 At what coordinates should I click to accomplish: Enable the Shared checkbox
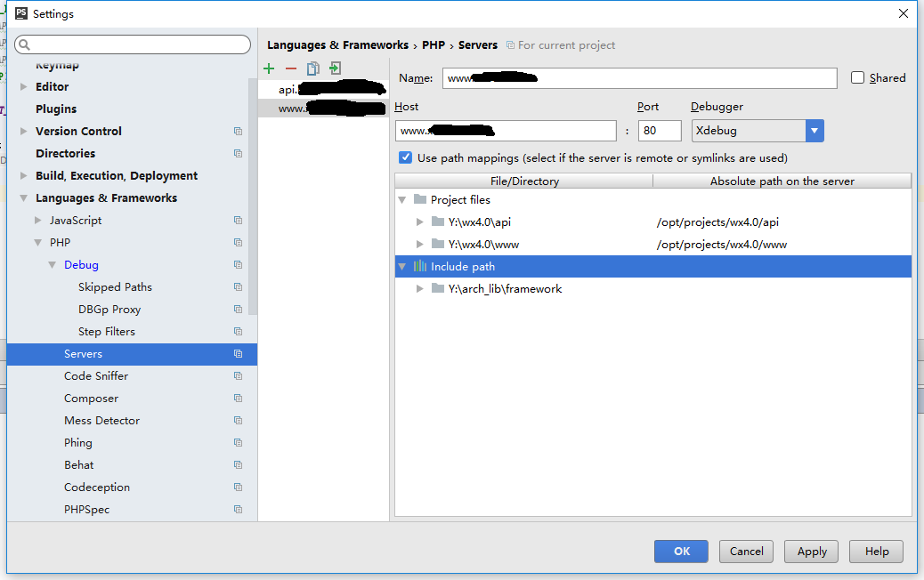pyautogui.click(x=858, y=77)
